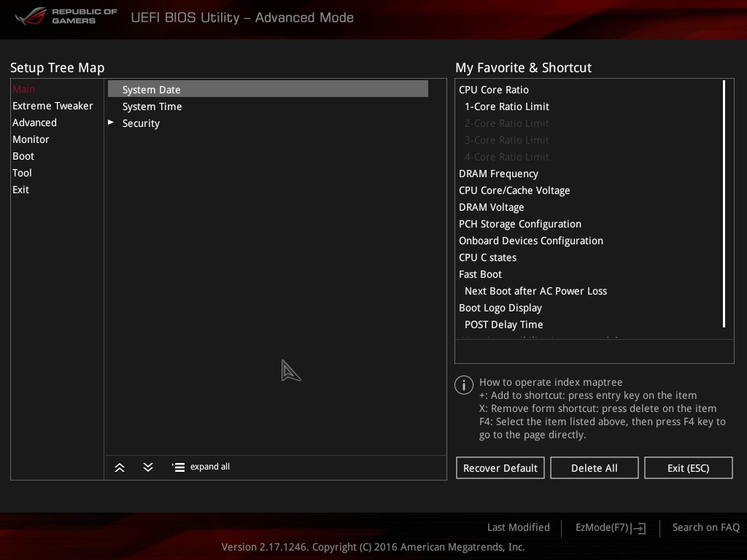Screen dimensions: 747x560
Task: Select CPU C states shortcut
Action: pos(487,257)
